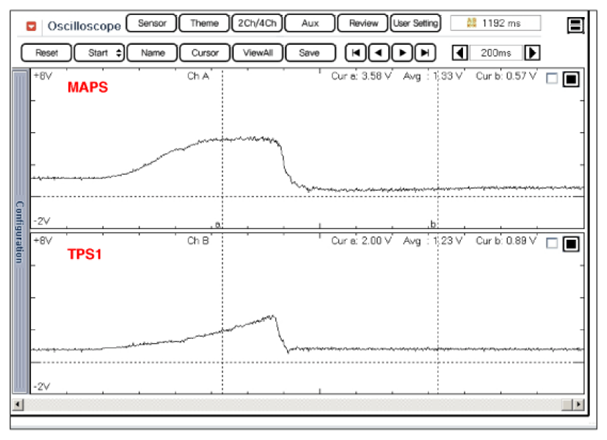Click the black square icon on Channel B
This screenshot has width=607, height=440.
coord(571,244)
